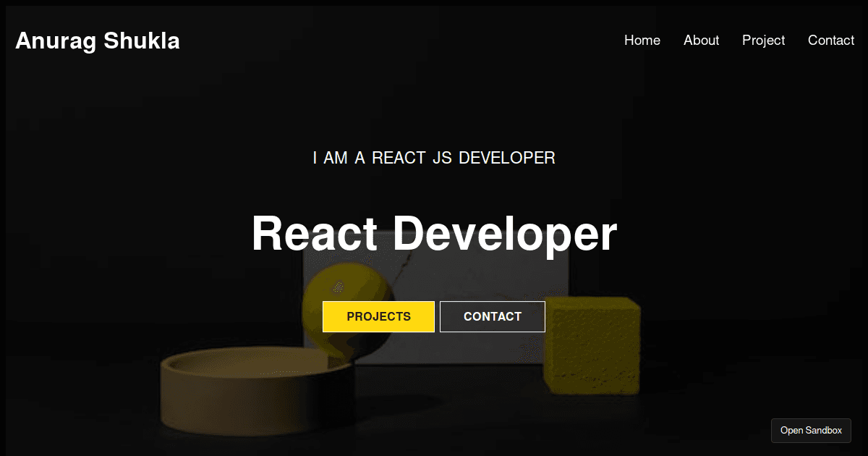Click the React Developer heading
Image resolution: width=868 pixels, height=456 pixels.
[434, 235]
